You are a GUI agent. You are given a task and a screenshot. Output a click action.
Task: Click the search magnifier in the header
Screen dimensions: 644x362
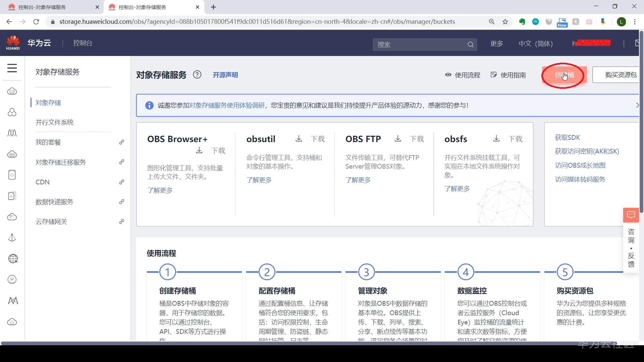(470, 45)
